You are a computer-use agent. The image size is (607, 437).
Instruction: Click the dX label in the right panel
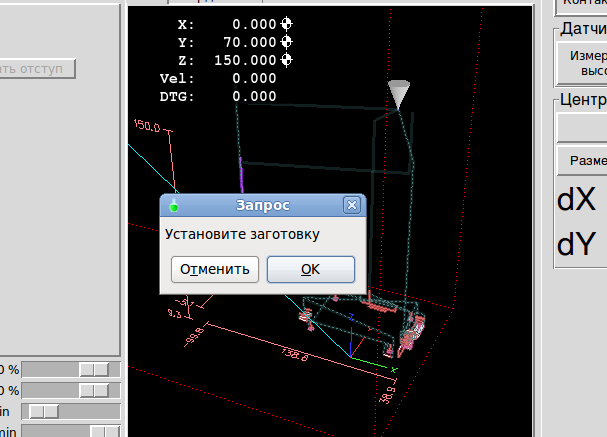(x=576, y=200)
